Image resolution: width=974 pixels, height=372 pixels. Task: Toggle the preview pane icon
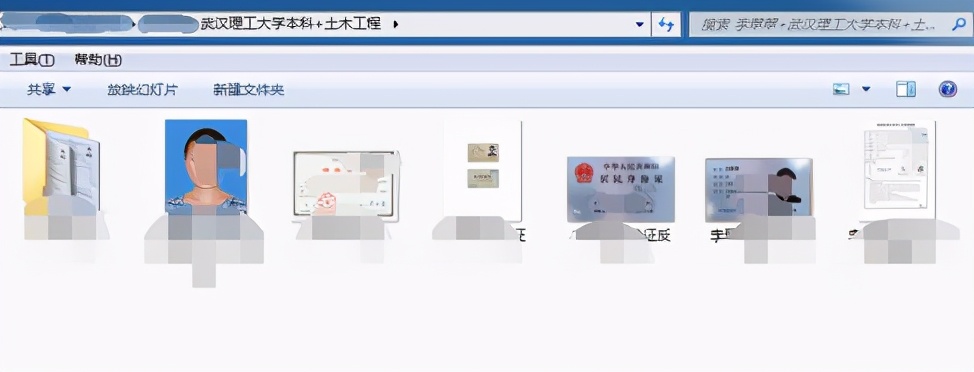(906, 89)
